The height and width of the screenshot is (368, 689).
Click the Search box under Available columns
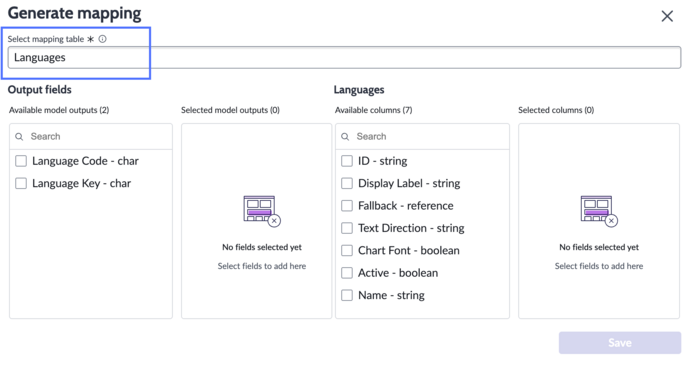click(422, 137)
